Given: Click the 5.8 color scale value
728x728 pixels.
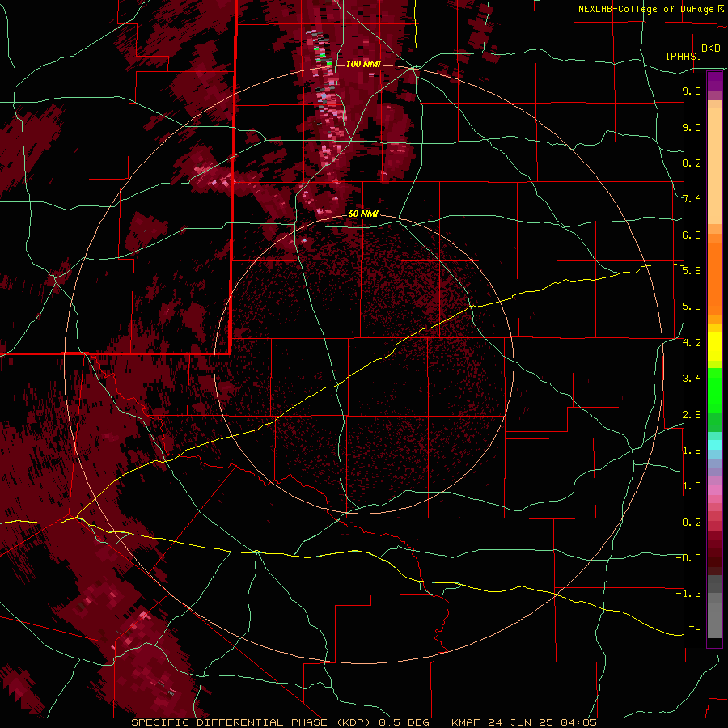Looking at the screenshot, I should [x=692, y=271].
